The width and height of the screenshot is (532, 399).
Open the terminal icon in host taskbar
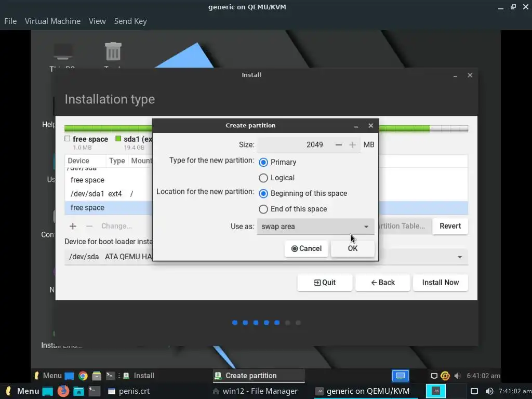[95, 391]
